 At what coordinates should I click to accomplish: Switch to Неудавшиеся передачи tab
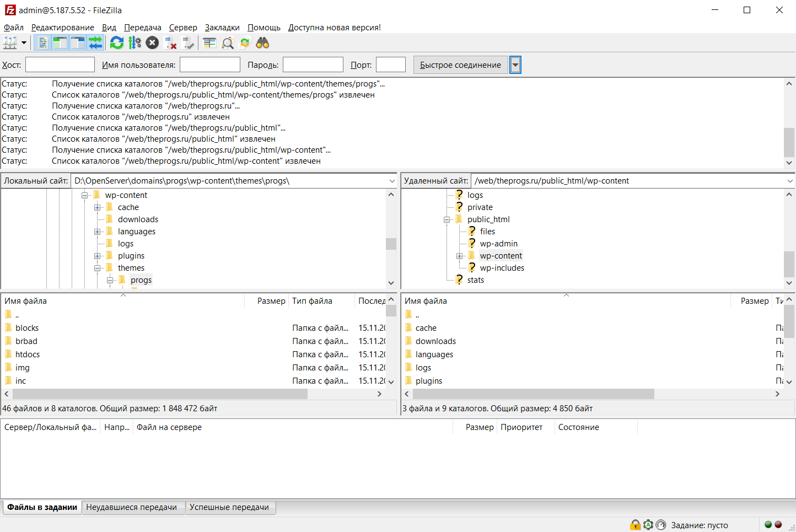pyautogui.click(x=131, y=507)
